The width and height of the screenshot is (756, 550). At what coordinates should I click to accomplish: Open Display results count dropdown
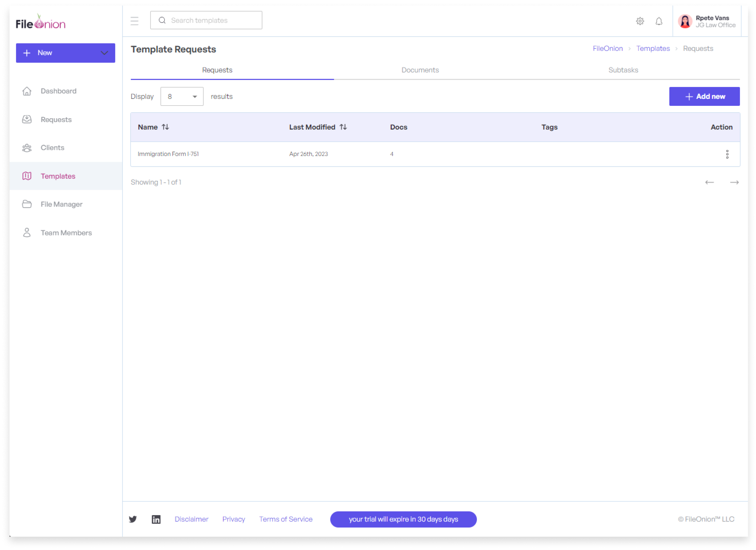click(182, 96)
